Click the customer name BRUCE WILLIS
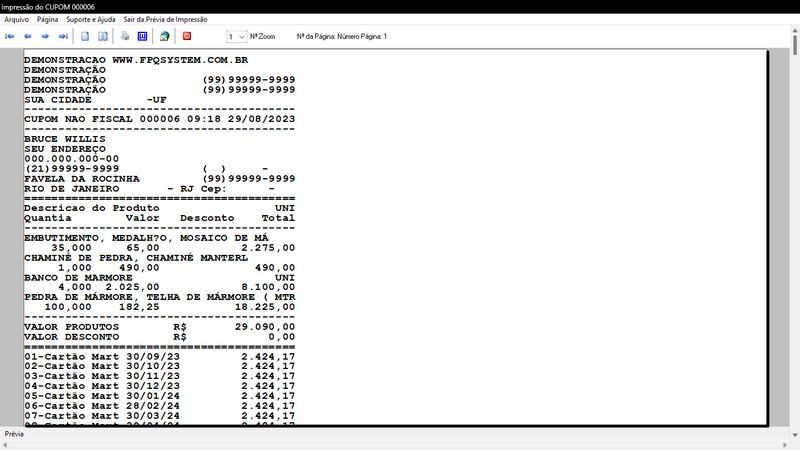This screenshot has height=450, width=800. click(x=65, y=139)
